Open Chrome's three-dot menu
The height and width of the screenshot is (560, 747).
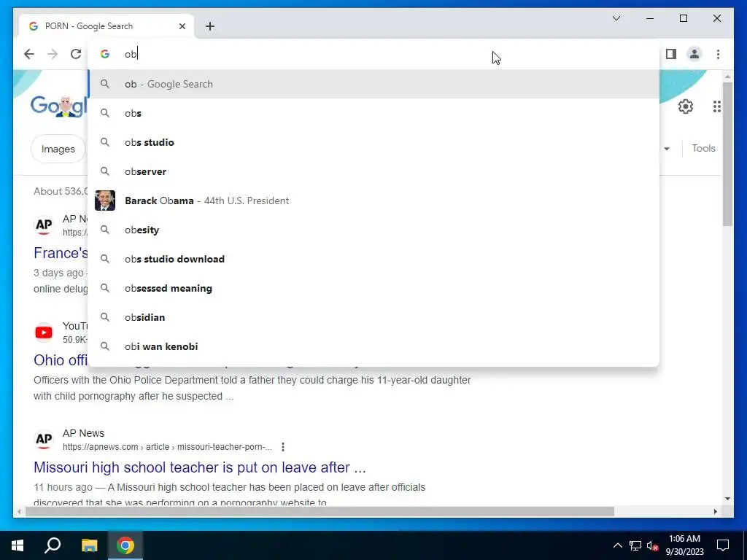tap(718, 54)
